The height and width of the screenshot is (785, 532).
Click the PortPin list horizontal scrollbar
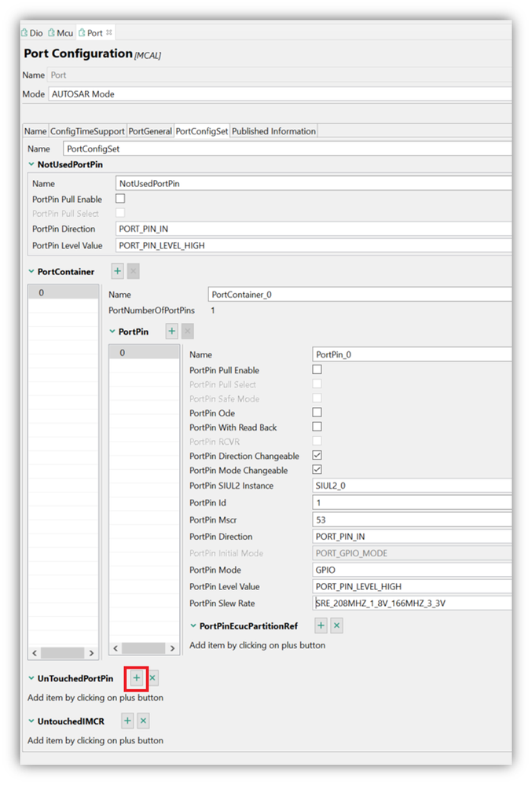[x=146, y=650]
